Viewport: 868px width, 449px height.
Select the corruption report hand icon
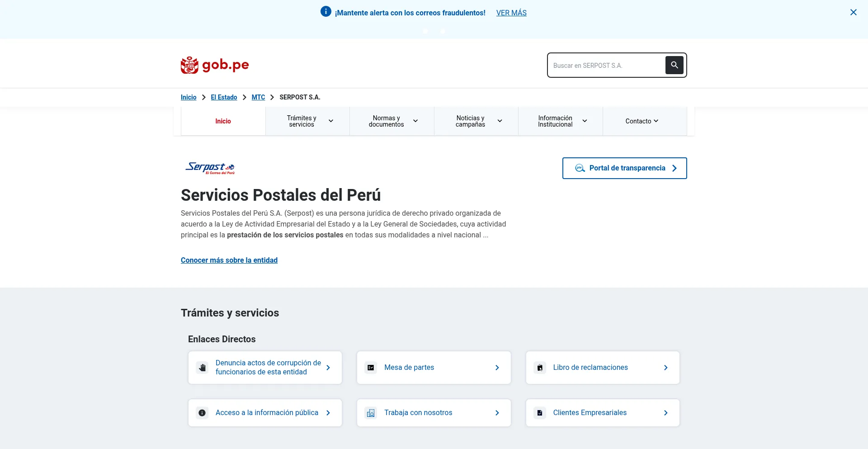pos(202,367)
